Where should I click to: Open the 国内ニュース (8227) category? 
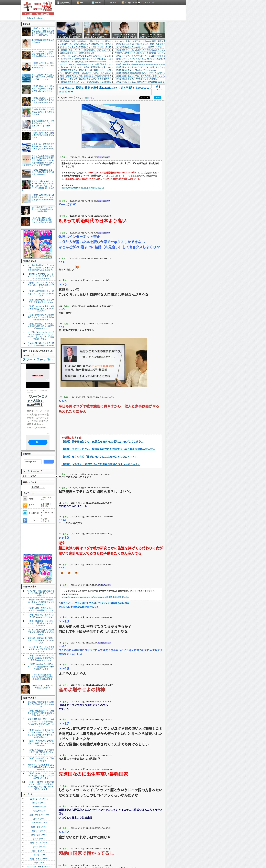coord(39,799)
